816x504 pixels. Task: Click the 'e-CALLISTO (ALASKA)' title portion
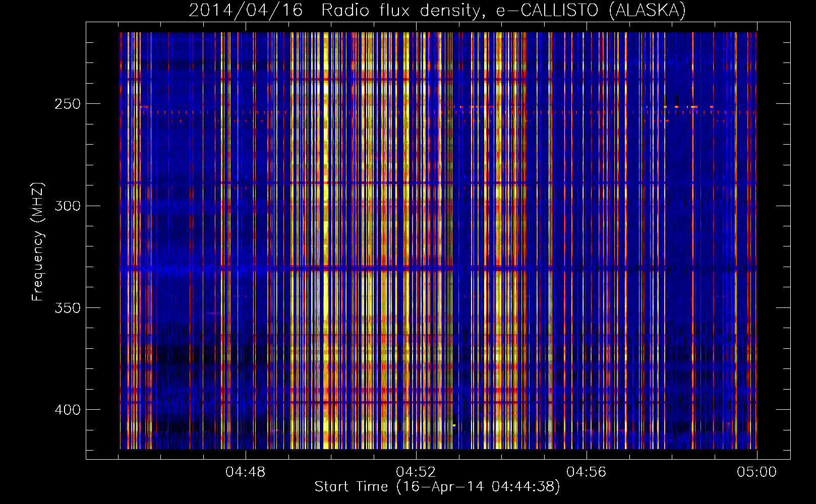(x=591, y=11)
